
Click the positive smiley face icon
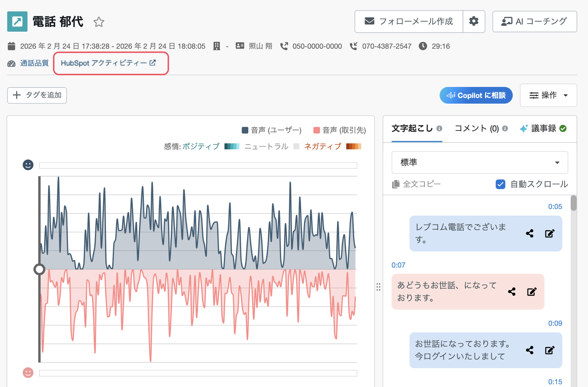[x=28, y=165]
